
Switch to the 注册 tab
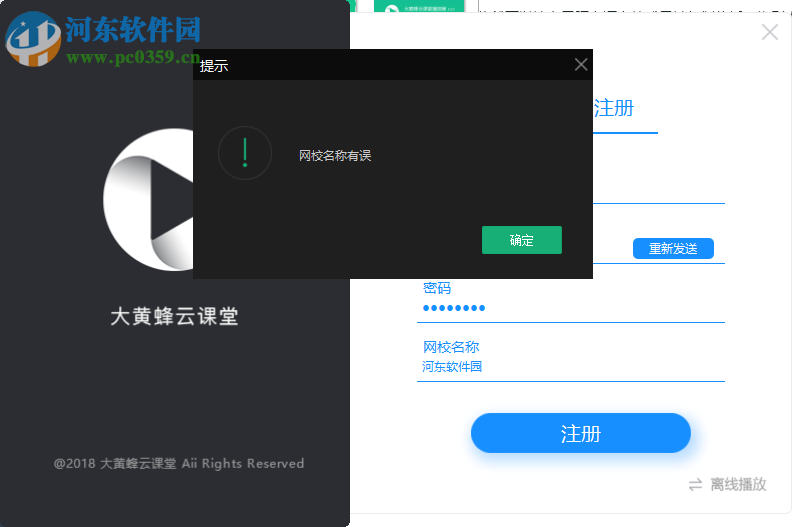[x=614, y=109]
